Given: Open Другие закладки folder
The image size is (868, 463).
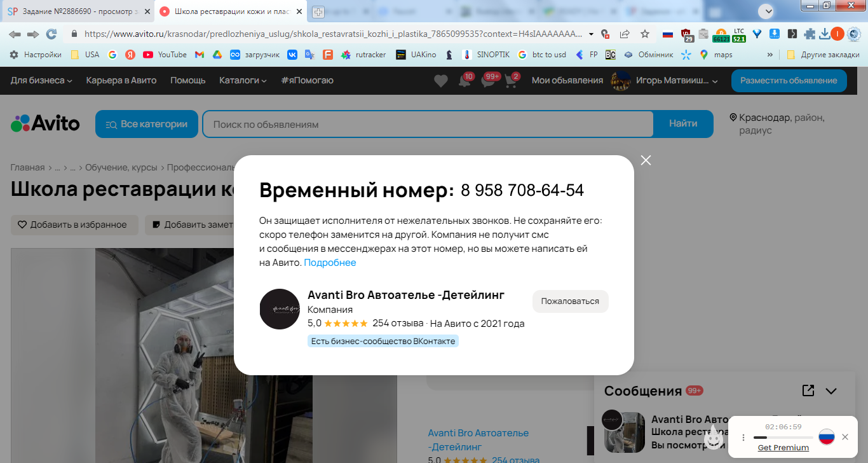Looking at the screenshot, I should coord(822,55).
